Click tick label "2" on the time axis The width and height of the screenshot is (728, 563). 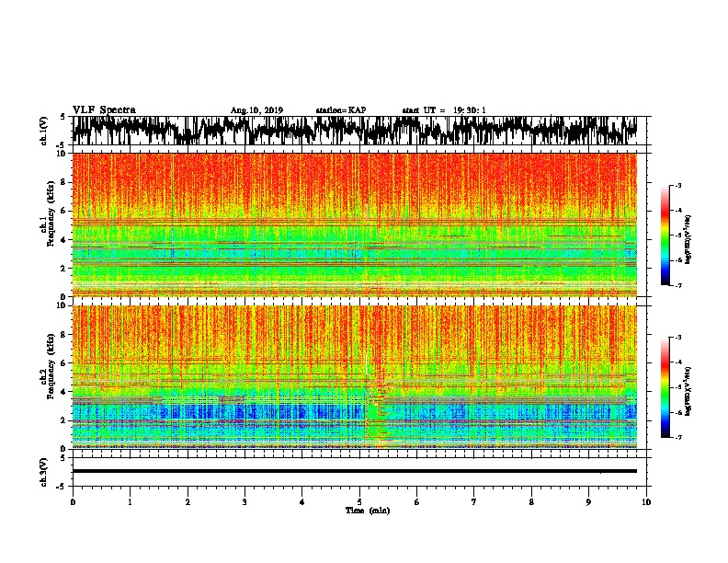coord(188,502)
